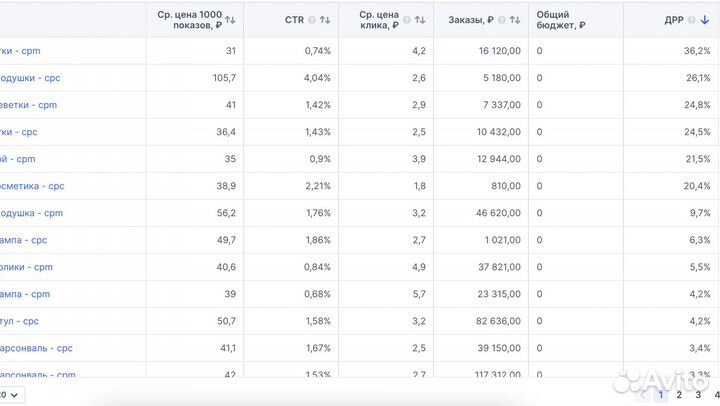Click the ДРР descending sort arrow
The image size is (720, 406).
click(x=705, y=20)
